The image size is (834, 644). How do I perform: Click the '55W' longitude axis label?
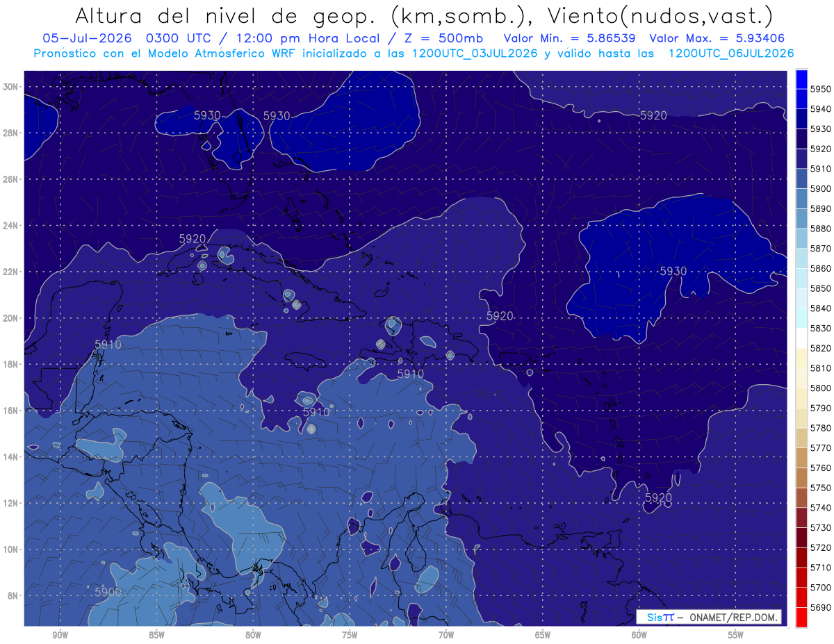click(735, 635)
